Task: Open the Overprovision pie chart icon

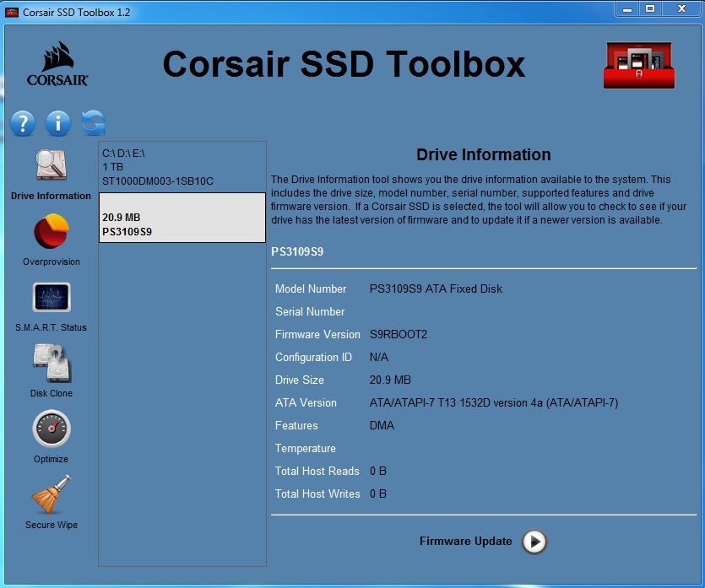Action: point(52,231)
